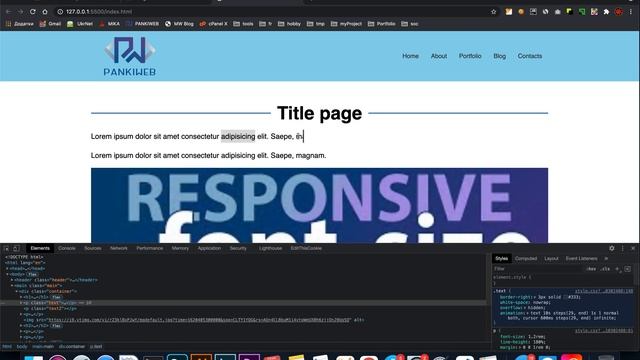Select the div.container breadcrumb
The height and width of the screenshot is (360, 640).
tap(72, 347)
